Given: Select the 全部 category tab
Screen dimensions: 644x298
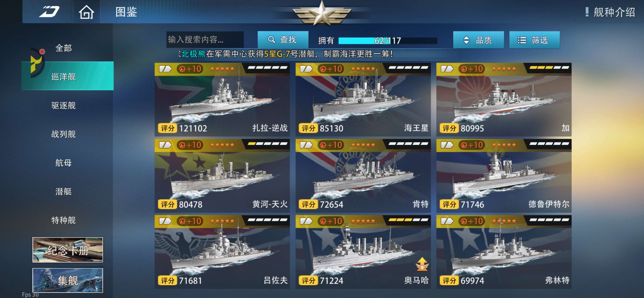Looking at the screenshot, I should coord(63,48).
